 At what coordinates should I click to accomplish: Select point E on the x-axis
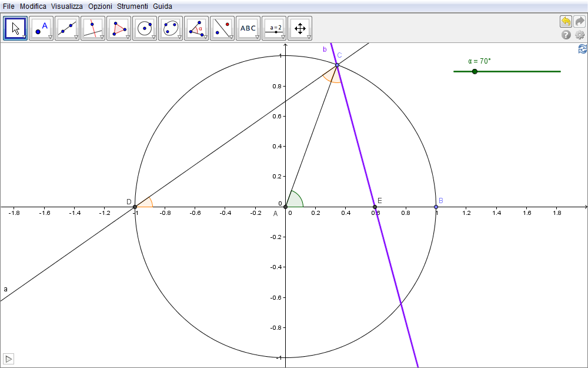(x=375, y=207)
